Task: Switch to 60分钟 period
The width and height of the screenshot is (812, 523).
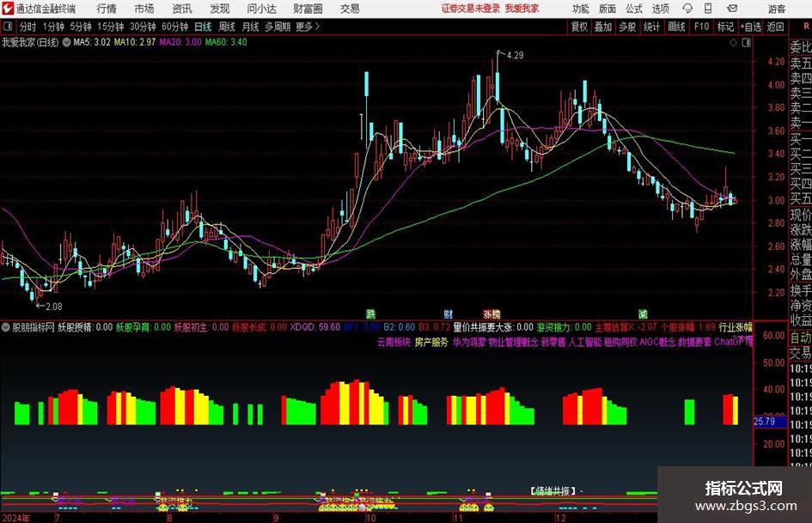Action: pos(175,27)
